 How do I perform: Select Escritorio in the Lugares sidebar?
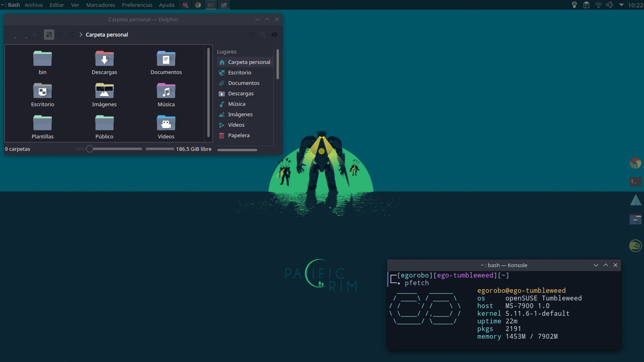click(x=239, y=73)
